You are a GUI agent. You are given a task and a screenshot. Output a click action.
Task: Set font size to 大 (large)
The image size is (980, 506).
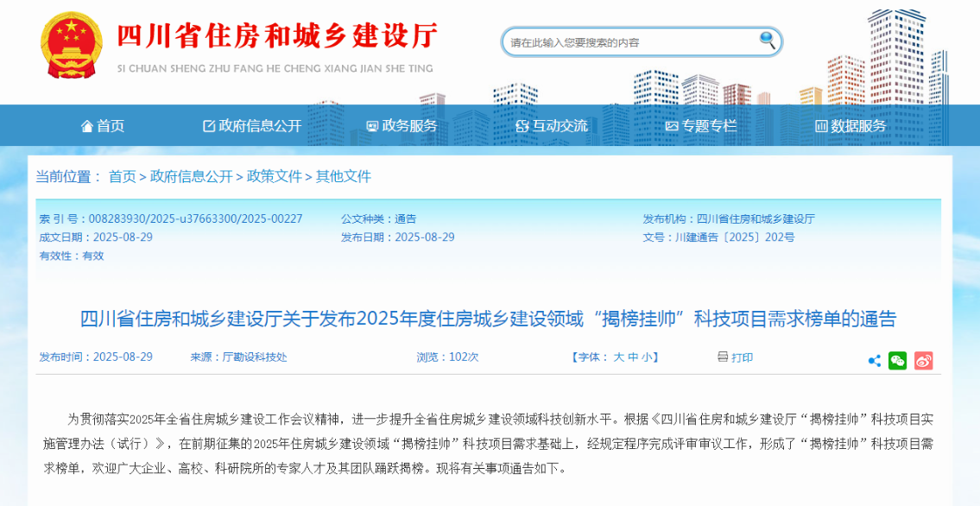click(x=618, y=357)
